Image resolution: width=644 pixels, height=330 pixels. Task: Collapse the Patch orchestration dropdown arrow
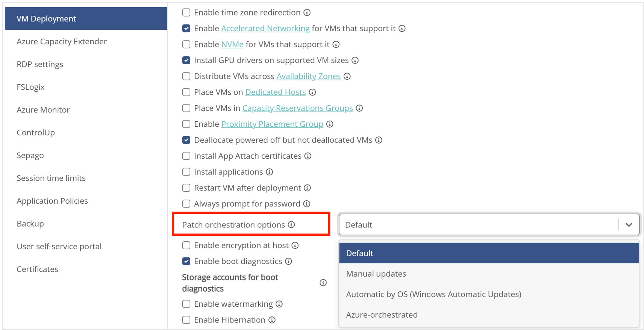[x=629, y=225]
